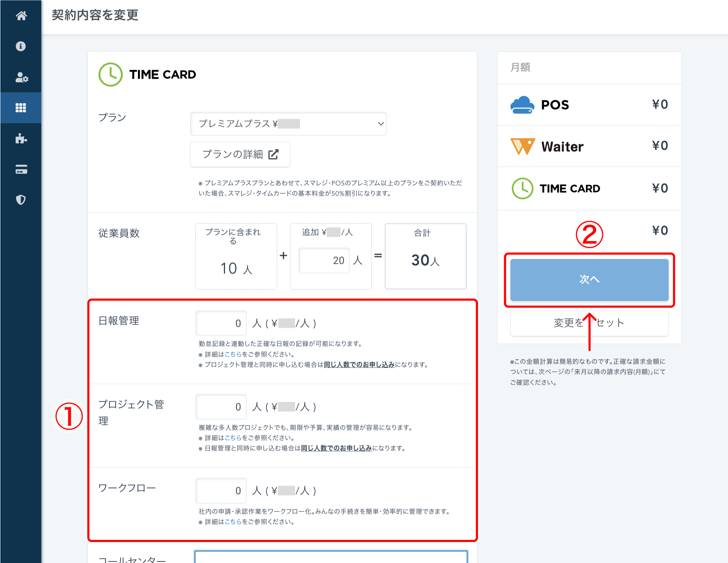Viewport: 728px width, 563px height.
Task: Click the Waiter logo icon in summary
Action: click(523, 146)
